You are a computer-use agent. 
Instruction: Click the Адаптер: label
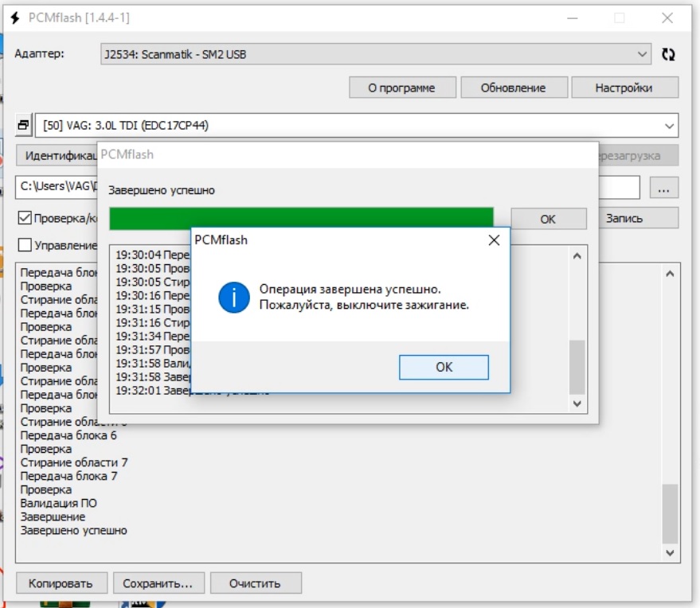[39, 53]
